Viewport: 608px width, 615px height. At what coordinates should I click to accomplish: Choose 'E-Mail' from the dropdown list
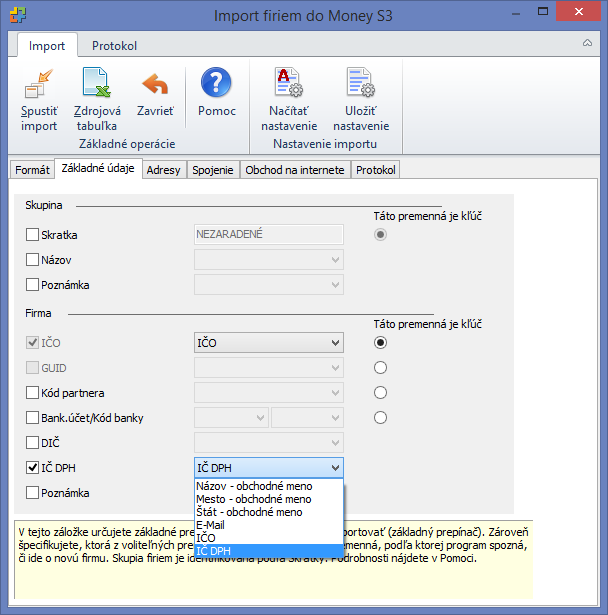click(269, 525)
